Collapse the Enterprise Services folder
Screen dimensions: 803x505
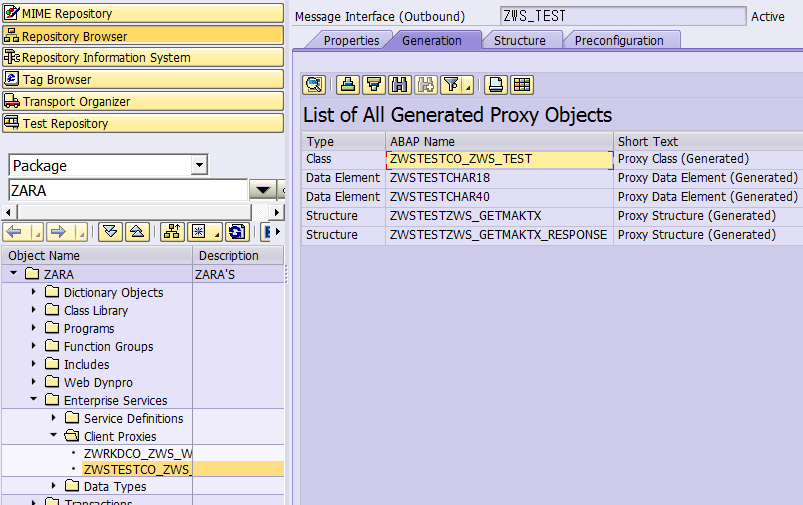point(34,399)
